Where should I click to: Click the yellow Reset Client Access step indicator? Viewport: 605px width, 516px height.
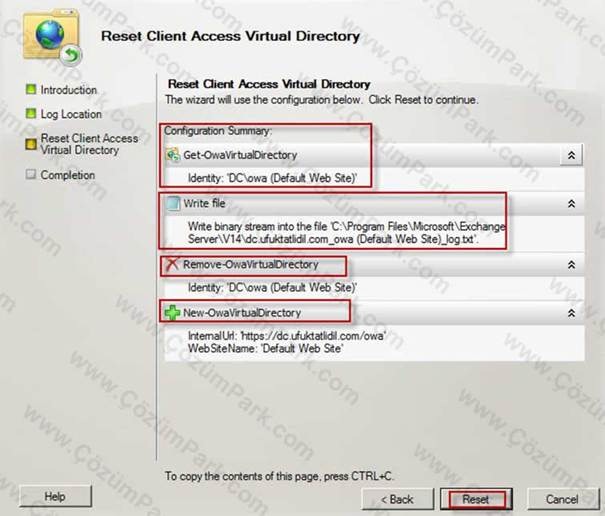click(x=31, y=144)
